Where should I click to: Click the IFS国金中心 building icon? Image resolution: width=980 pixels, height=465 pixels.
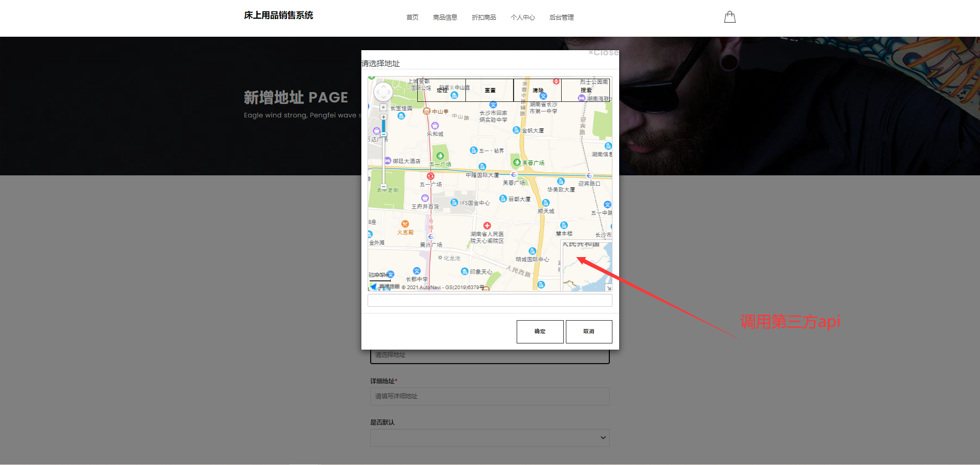tap(455, 202)
